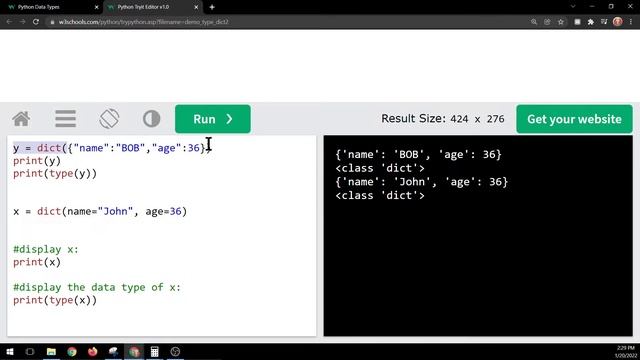Image resolution: width=640 pixels, height=360 pixels.
Task: Close the Python Tryit Editor tab
Action: (196, 7)
